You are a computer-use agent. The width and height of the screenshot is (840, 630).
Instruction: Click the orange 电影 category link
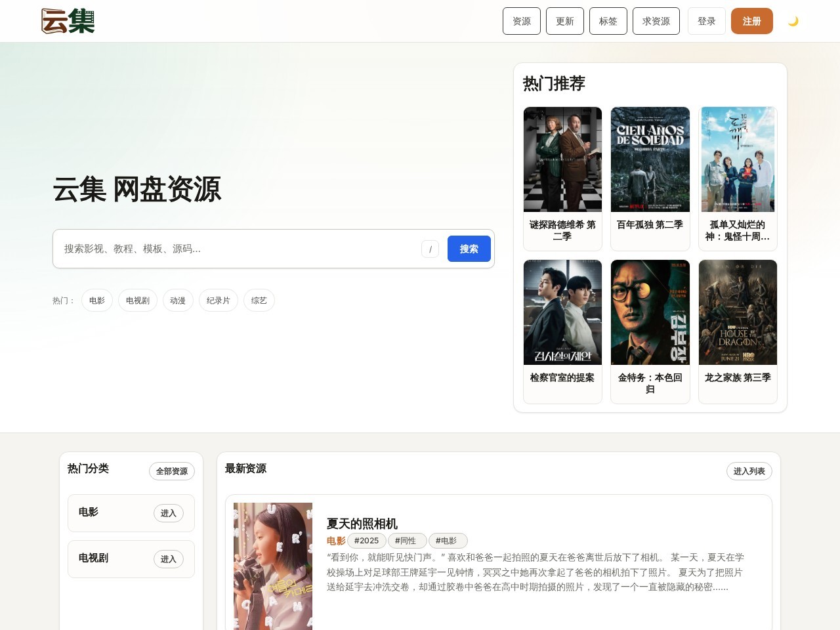pyautogui.click(x=336, y=541)
